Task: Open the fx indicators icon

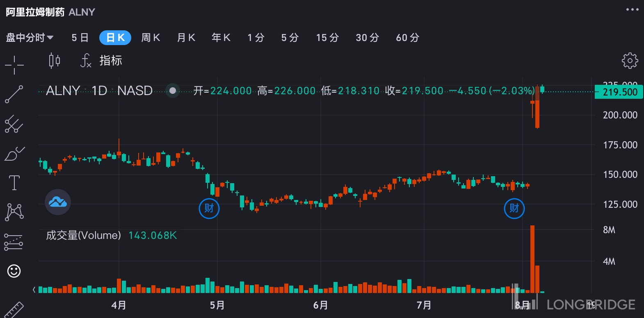Action: (x=85, y=61)
